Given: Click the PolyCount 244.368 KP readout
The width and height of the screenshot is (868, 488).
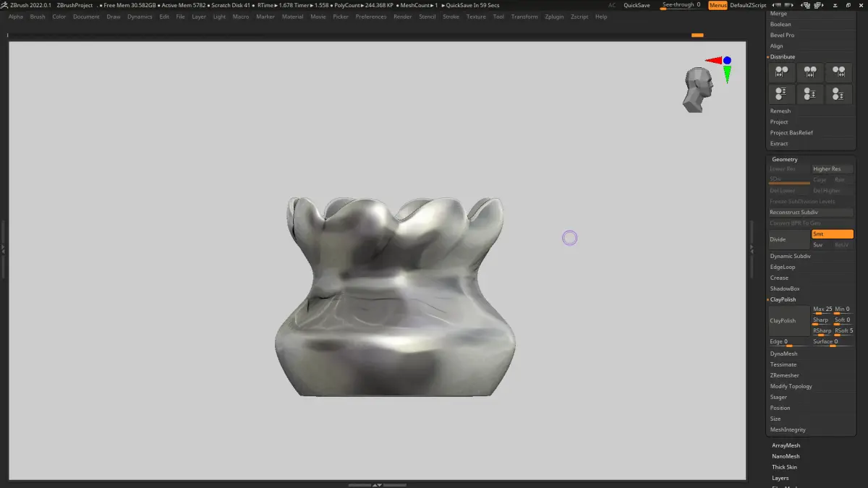Looking at the screenshot, I should 359,5.
